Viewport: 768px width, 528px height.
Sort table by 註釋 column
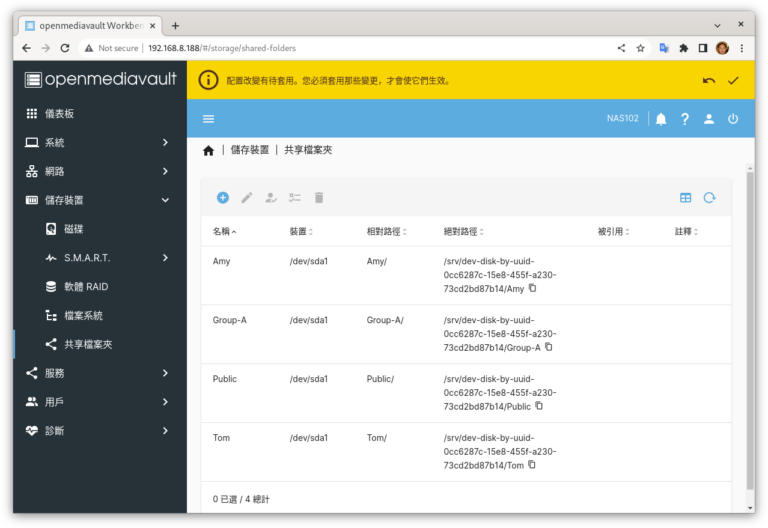coord(686,232)
